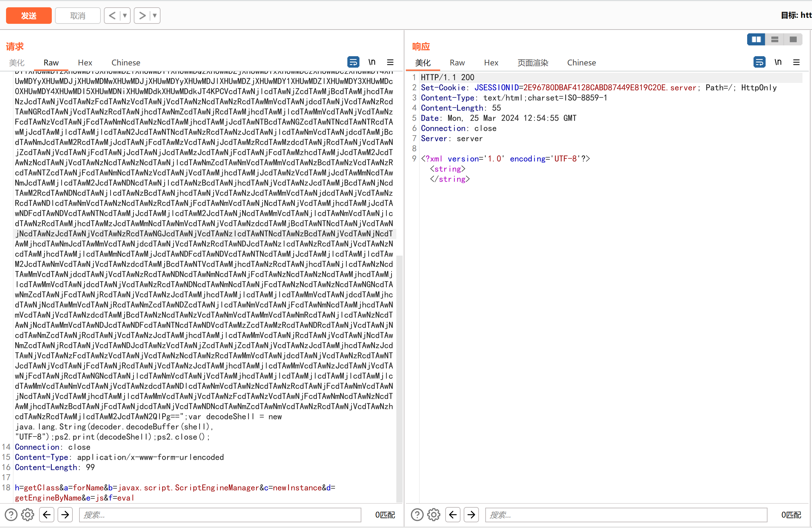
Task: Click the orange 发送 send button
Action: point(29,16)
